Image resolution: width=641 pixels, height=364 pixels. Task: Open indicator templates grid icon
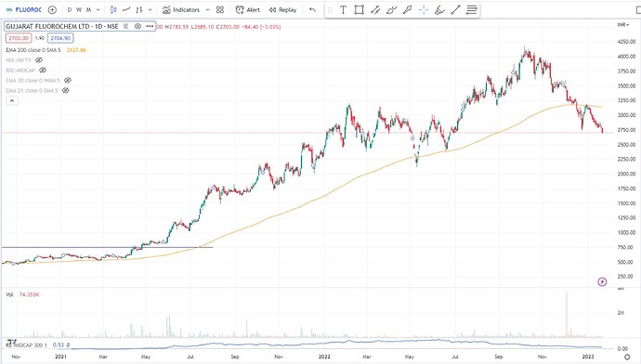[x=220, y=10]
